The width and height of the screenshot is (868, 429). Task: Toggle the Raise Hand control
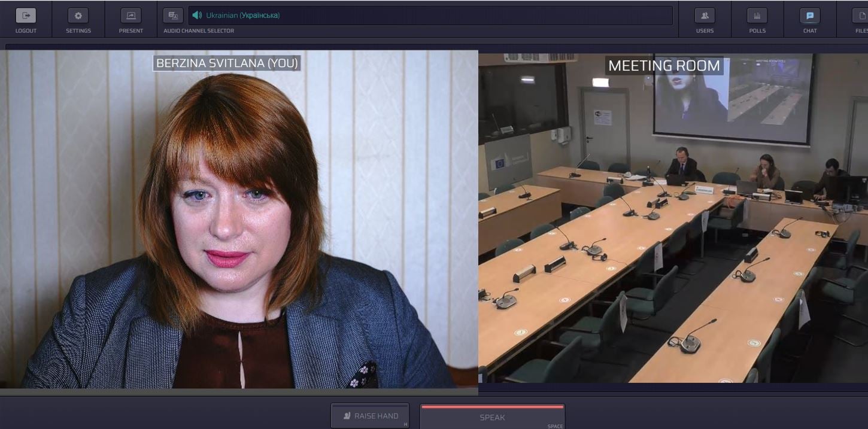click(369, 415)
